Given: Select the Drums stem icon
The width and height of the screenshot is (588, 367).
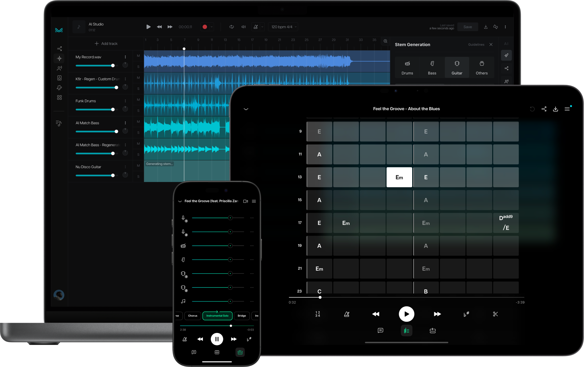Looking at the screenshot, I should pyautogui.click(x=407, y=64).
